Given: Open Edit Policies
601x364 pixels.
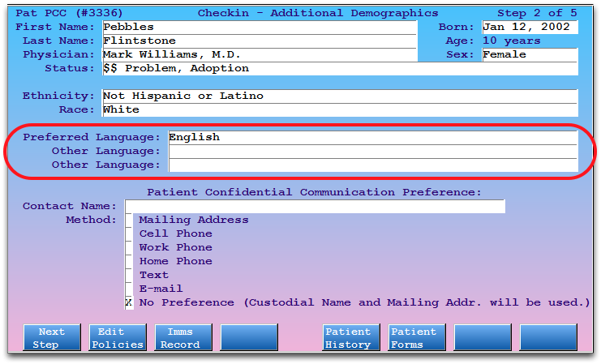Looking at the screenshot, I should click(x=118, y=337).
